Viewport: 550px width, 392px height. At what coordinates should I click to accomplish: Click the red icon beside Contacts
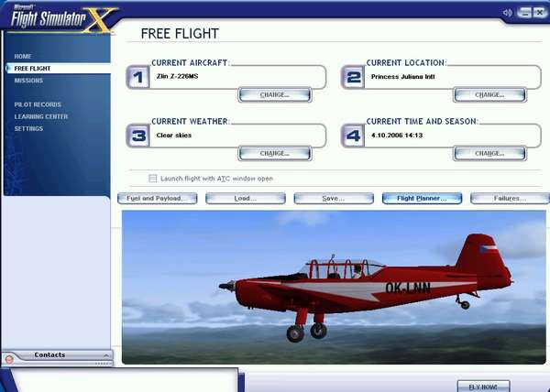pos(9,359)
